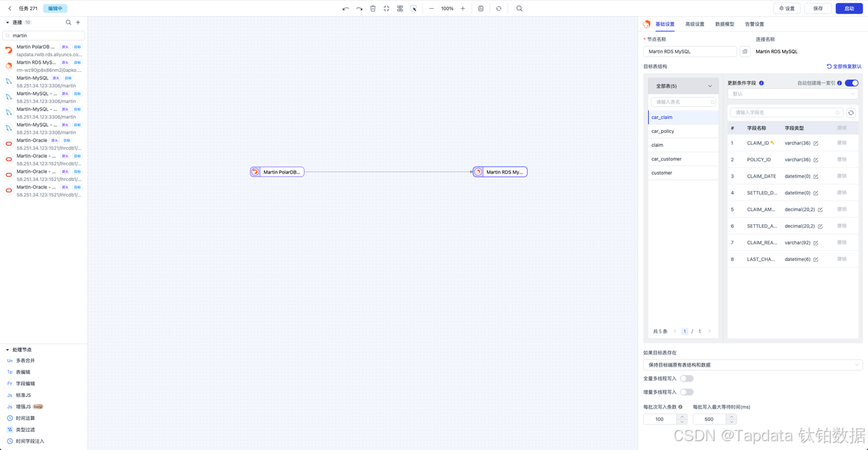
Task: Edit the decimal type of CLAIM_AM... field
Action: pos(820,209)
